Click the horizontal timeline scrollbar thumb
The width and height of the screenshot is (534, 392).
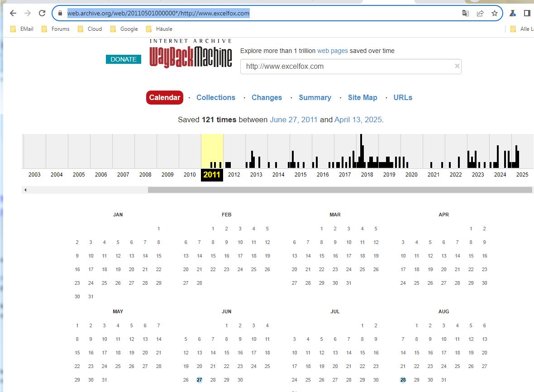pos(340,190)
